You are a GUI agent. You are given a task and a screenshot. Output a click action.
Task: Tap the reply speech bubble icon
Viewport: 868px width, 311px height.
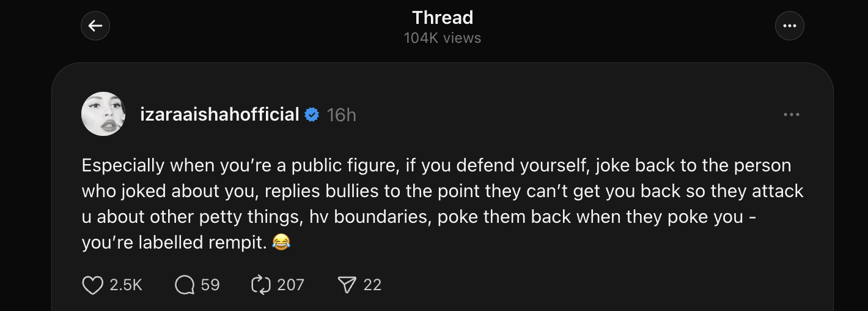(185, 285)
